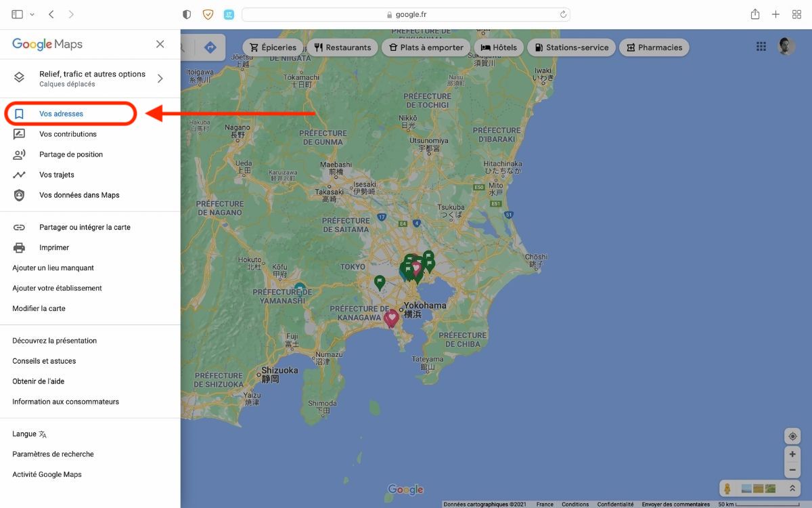This screenshot has height=508, width=812.
Task: Click the printer icon
Action: pyautogui.click(x=19, y=248)
